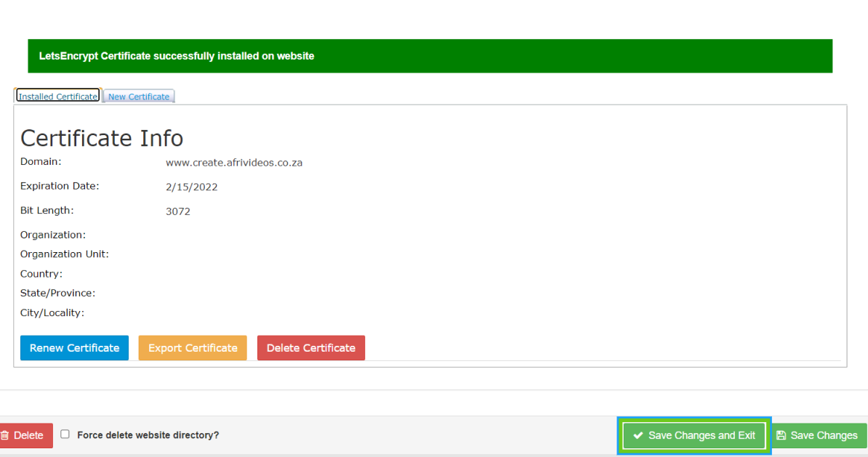The image size is (868, 457).
Task: Select the domain www.create.afrivideos.co.za text
Action: pos(234,163)
